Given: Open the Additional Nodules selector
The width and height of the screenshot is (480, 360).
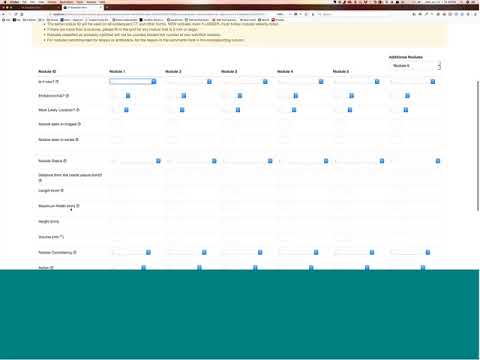Looking at the screenshot, I should [415, 66].
